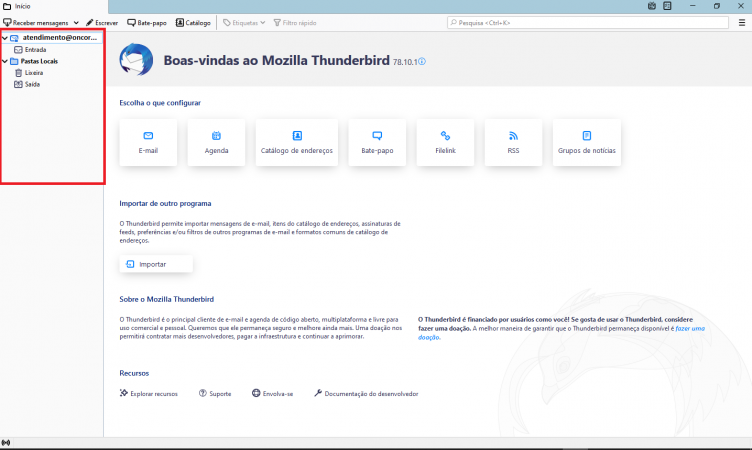
Task: Choose the Bate-papo setup card
Action: tap(377, 142)
